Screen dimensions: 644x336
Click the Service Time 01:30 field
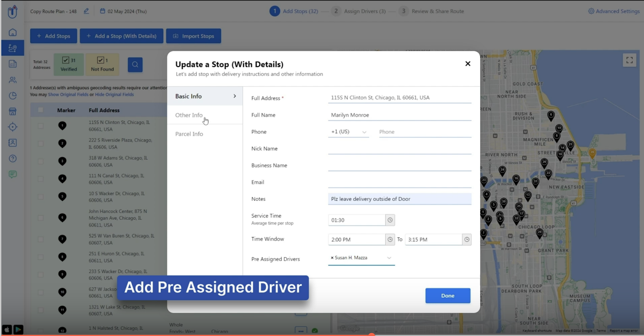point(357,220)
